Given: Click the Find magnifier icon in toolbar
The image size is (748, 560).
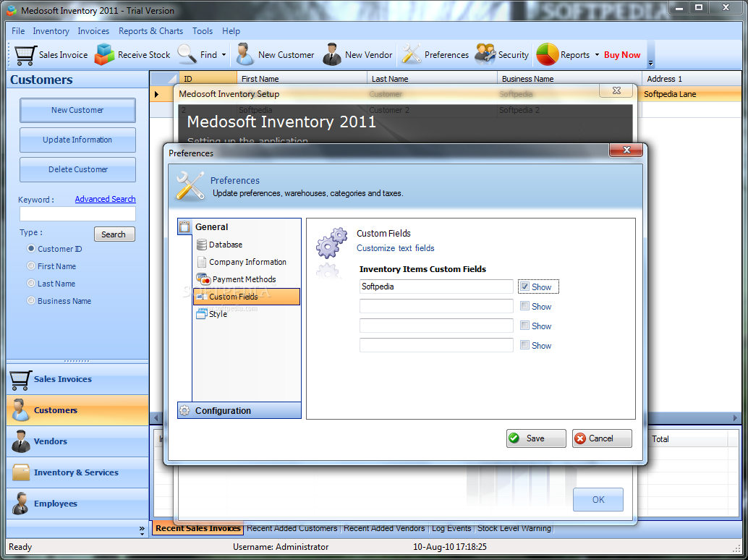Looking at the screenshot, I should pyautogui.click(x=187, y=54).
